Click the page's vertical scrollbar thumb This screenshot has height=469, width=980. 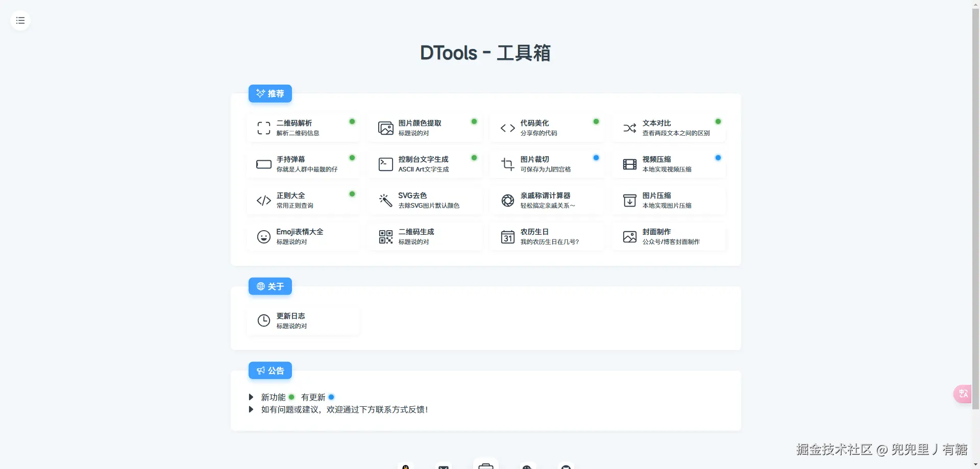(x=976, y=209)
